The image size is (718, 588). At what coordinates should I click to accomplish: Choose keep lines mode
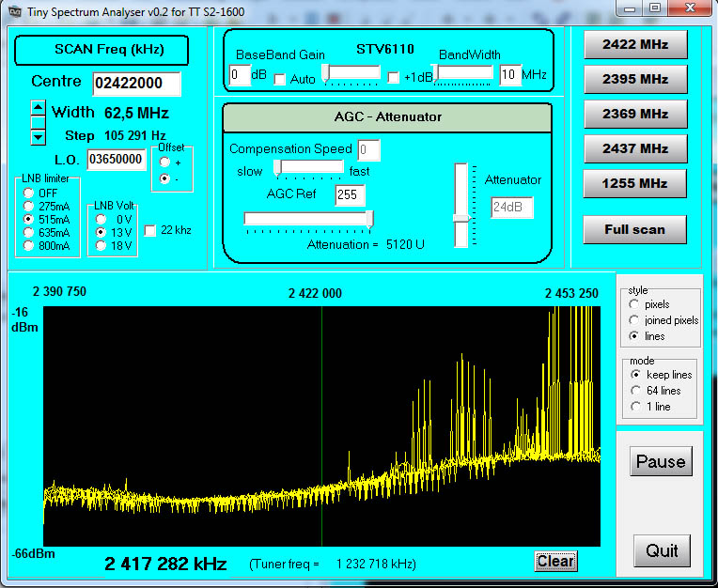635,375
